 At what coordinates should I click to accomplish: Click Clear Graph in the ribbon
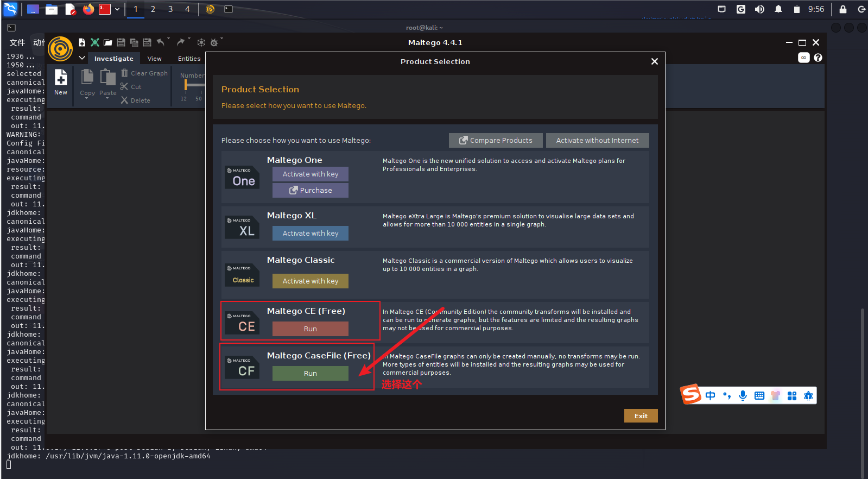(144, 73)
